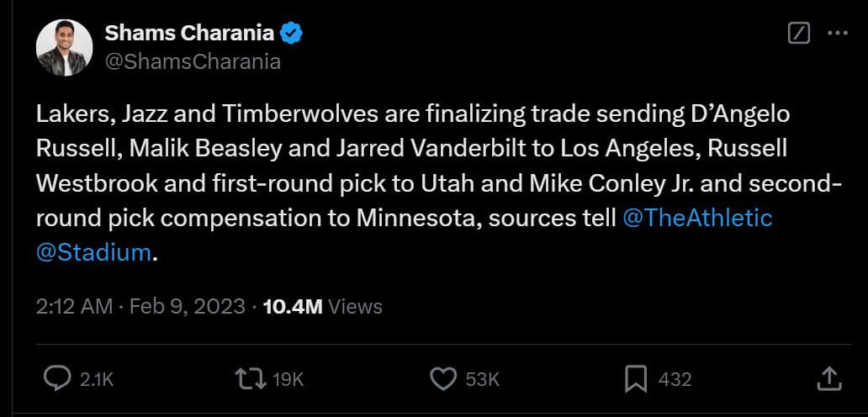
Task: Click the 432 bookmarks count
Action: [675, 379]
